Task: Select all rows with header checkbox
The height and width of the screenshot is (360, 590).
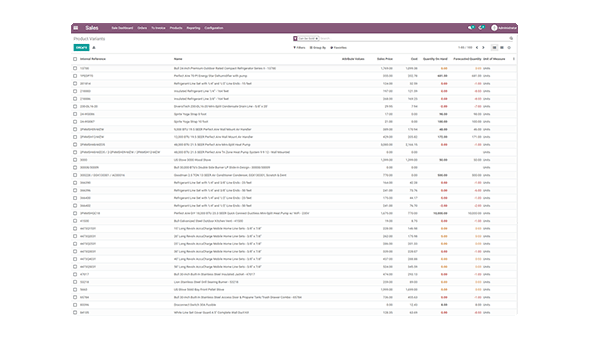Action: [75, 59]
